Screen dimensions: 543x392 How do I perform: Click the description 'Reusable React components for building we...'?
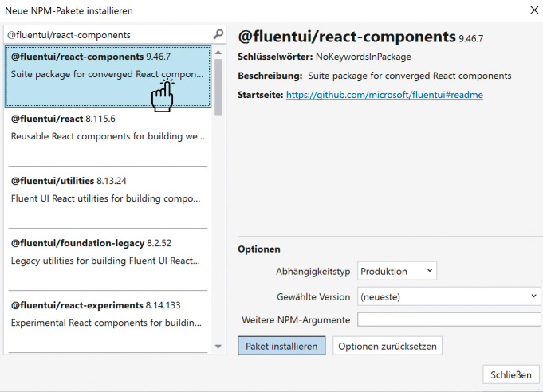(108, 136)
